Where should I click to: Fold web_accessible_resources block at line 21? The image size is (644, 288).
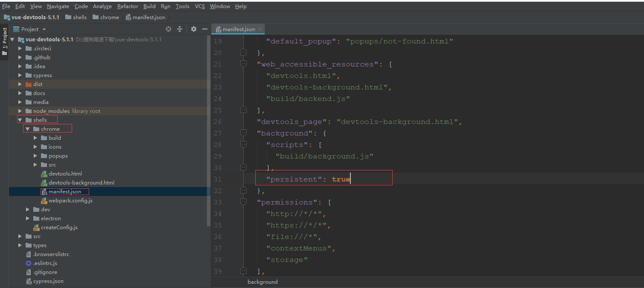(x=243, y=64)
